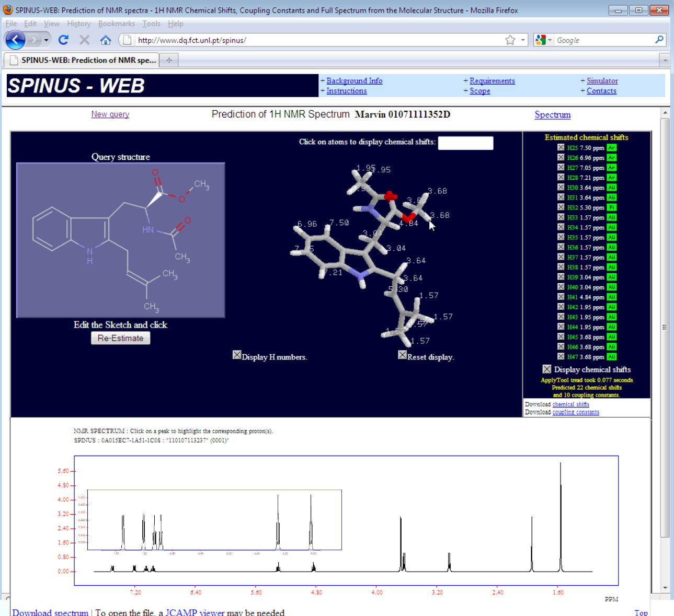Open the search engine selector dropdown

550,40
